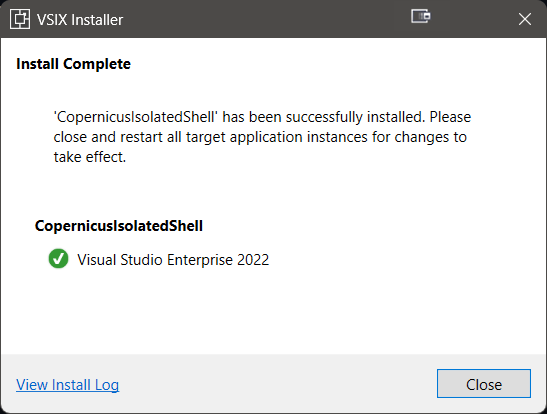Dismiss dialog with the title bar X icon
547x414 pixels.
click(x=525, y=19)
